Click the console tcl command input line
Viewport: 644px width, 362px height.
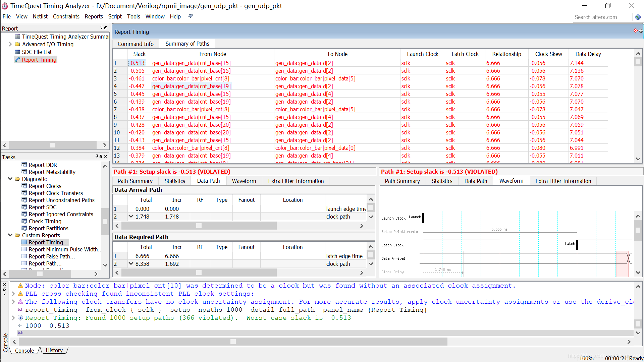pos(325,333)
